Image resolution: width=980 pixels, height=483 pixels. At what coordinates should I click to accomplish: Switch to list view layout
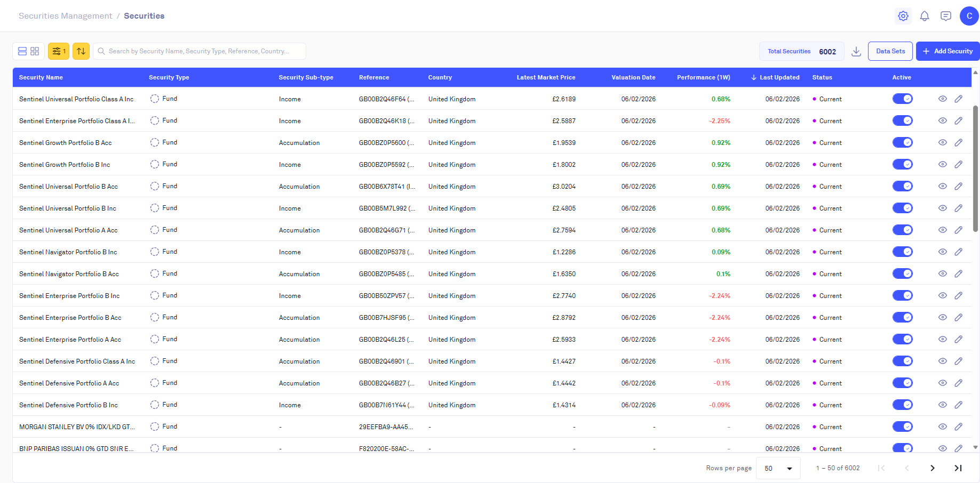[22, 51]
